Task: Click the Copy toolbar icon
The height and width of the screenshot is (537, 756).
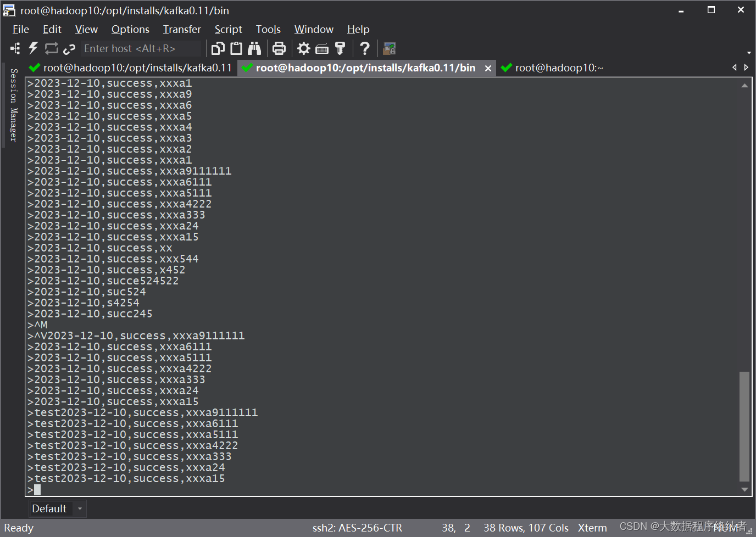Action: click(x=218, y=48)
